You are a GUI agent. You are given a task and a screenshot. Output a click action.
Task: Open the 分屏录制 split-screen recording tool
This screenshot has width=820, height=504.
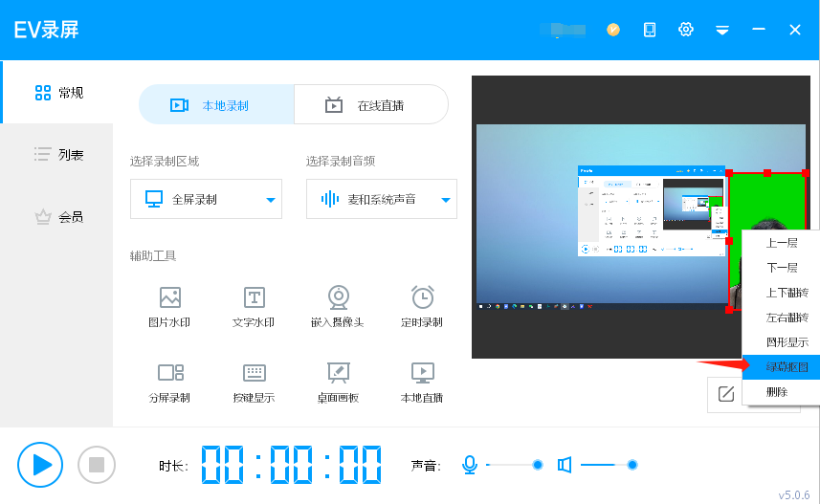click(x=169, y=383)
